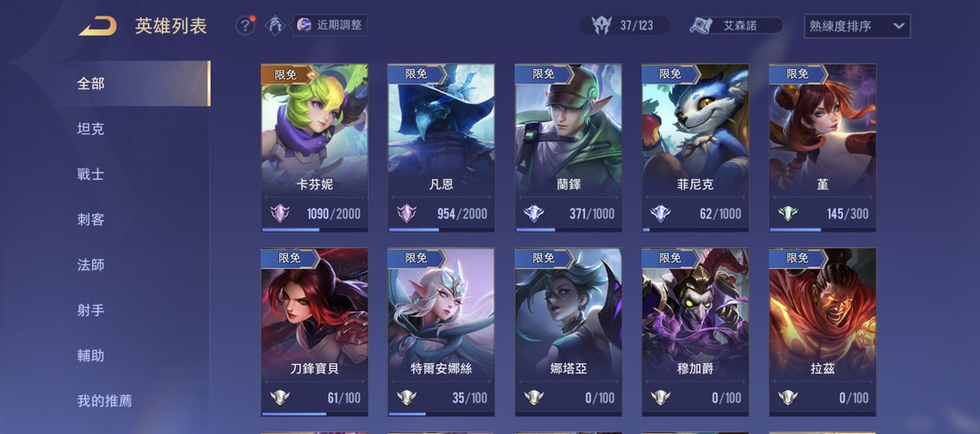The width and height of the screenshot is (980, 434).
Task: Open the 我的推薦 section
Action: [104, 401]
